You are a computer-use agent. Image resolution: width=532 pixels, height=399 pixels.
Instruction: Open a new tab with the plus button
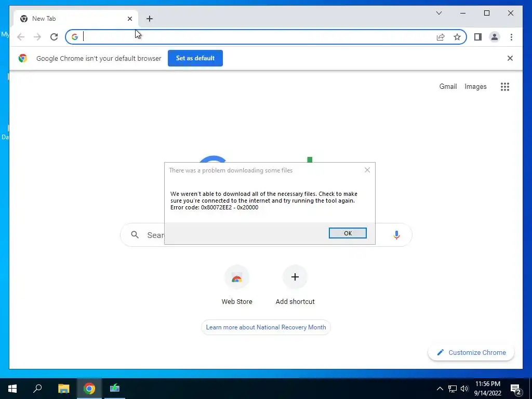coord(150,19)
